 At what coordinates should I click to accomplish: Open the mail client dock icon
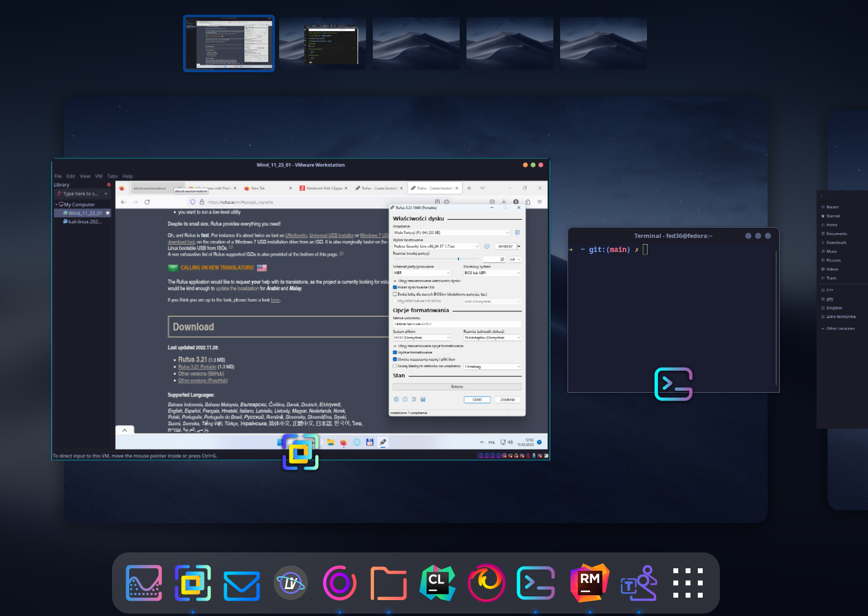click(242, 585)
